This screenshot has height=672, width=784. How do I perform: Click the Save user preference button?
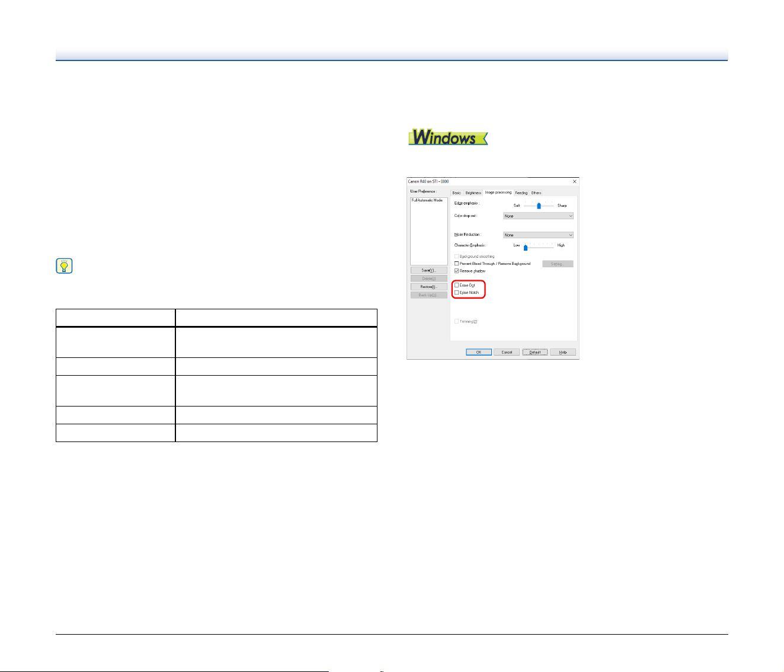pyautogui.click(x=429, y=270)
